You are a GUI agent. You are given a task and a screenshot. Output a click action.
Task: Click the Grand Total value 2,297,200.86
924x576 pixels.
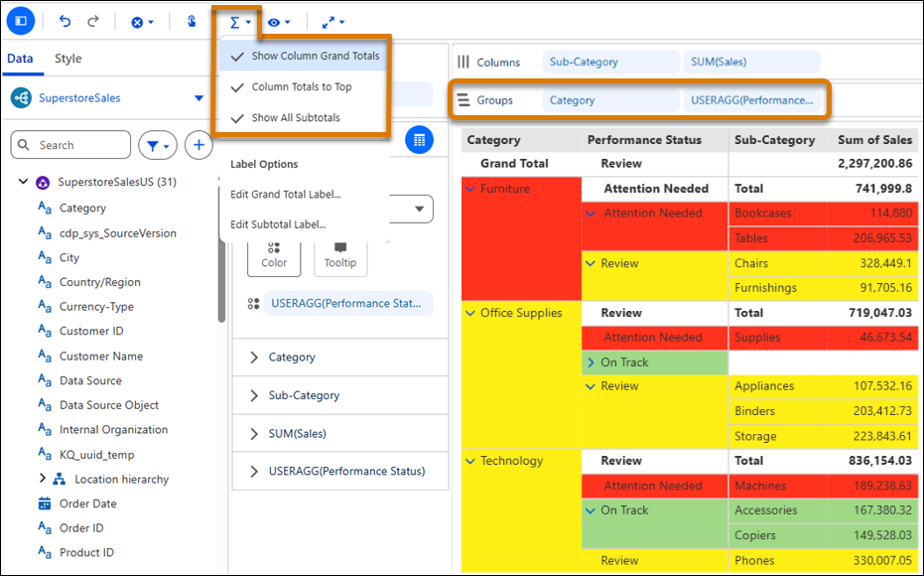(875, 164)
